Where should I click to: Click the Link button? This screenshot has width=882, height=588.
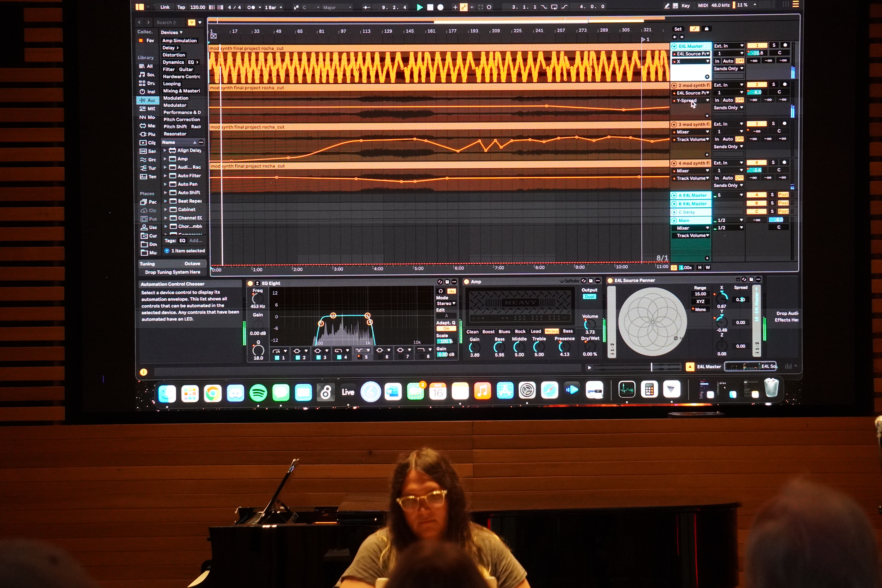tap(165, 7)
